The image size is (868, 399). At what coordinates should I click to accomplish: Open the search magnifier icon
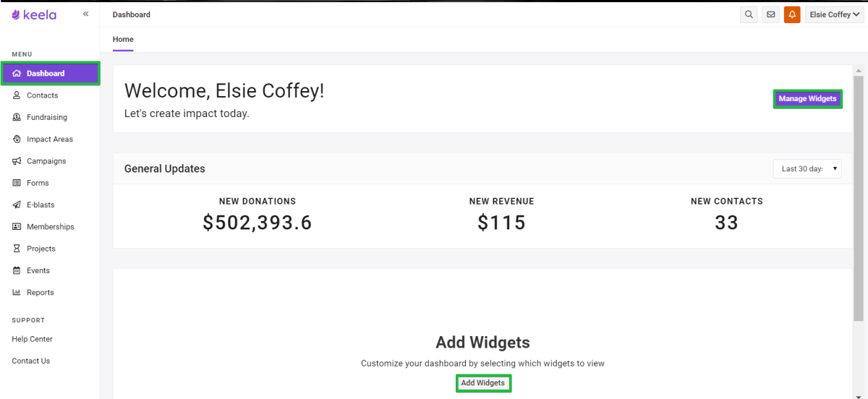point(749,14)
